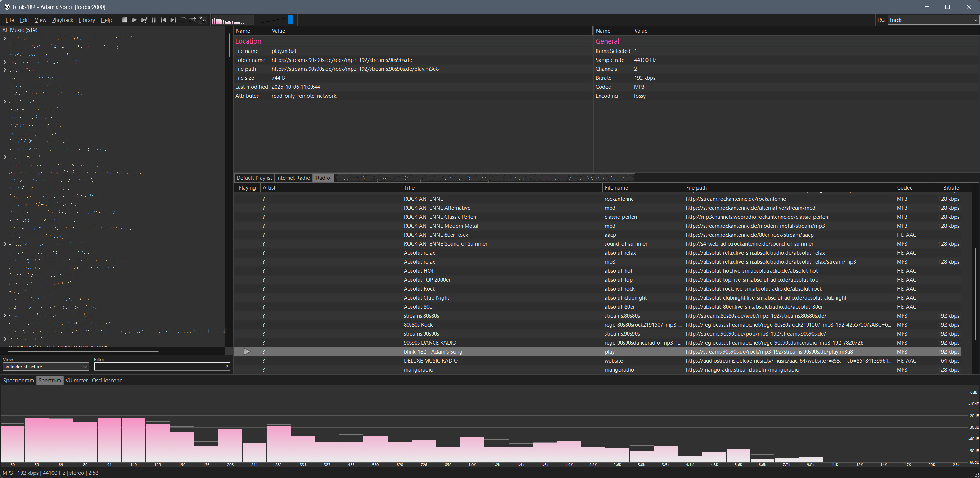Click the library Filter input field
Screen dimensions: 980x478
pos(160,367)
